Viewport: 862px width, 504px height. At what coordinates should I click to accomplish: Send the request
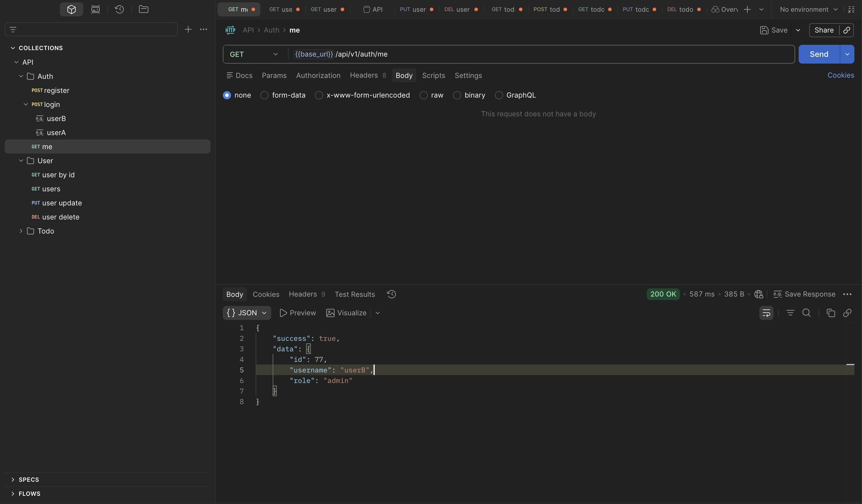(x=819, y=55)
